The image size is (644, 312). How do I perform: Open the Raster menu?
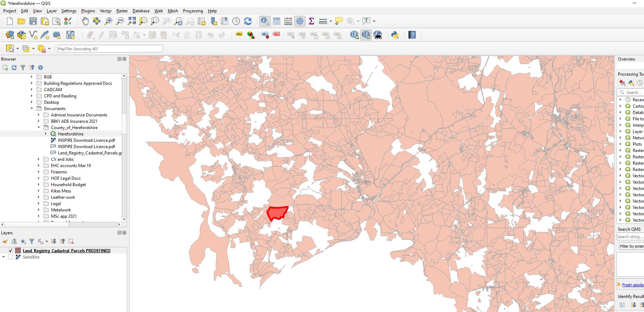point(122,11)
